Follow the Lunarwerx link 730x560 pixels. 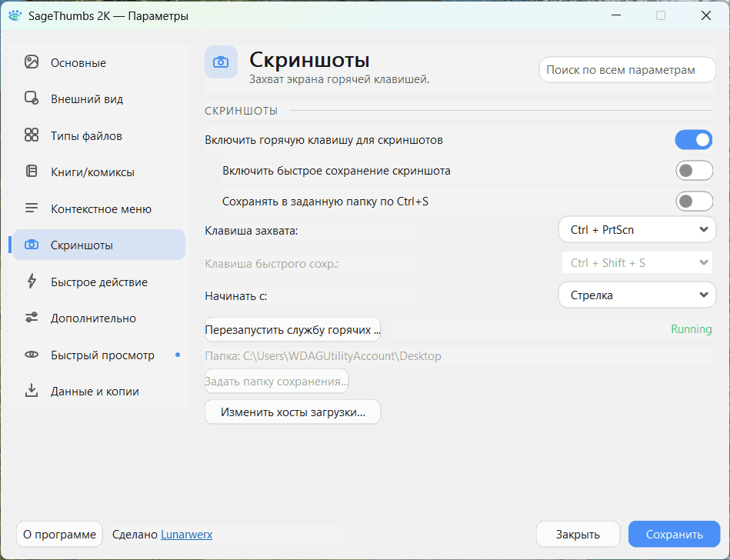pos(187,535)
